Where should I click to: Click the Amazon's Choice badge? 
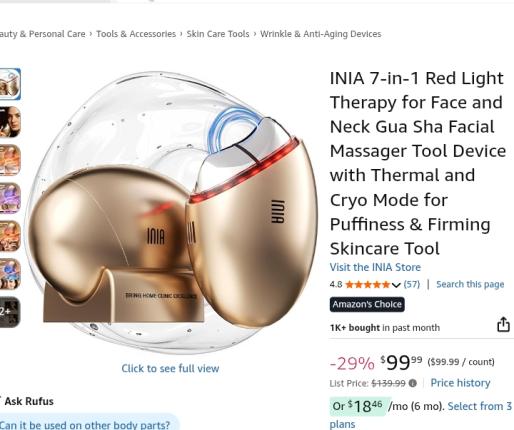coord(367,304)
